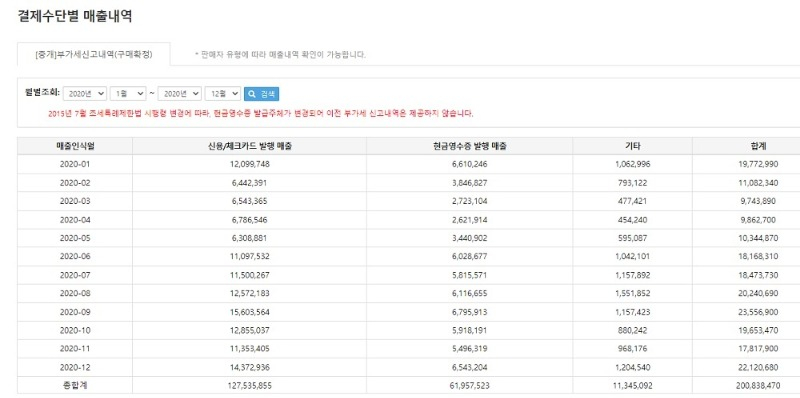Screen dimensions: 800x398
Task: Click other value 880,242
Action: tap(632, 330)
